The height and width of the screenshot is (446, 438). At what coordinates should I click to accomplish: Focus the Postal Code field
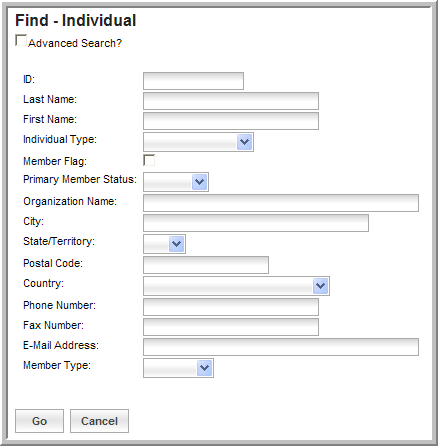206,265
